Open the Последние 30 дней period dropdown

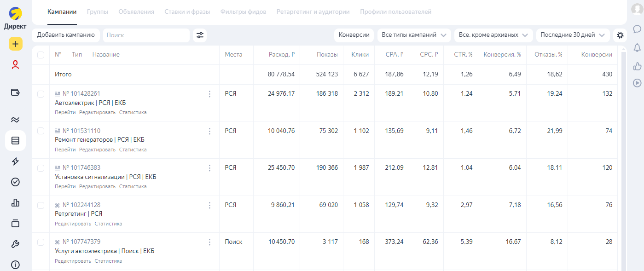573,35
